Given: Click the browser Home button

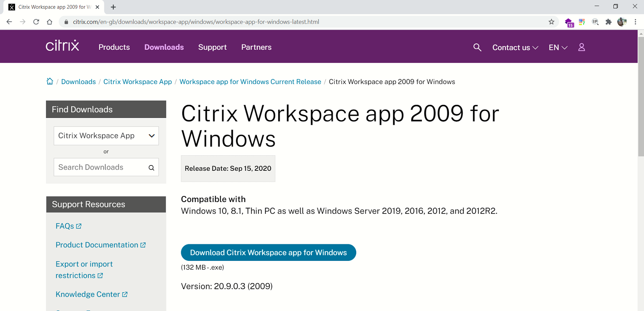Looking at the screenshot, I should click(x=50, y=22).
